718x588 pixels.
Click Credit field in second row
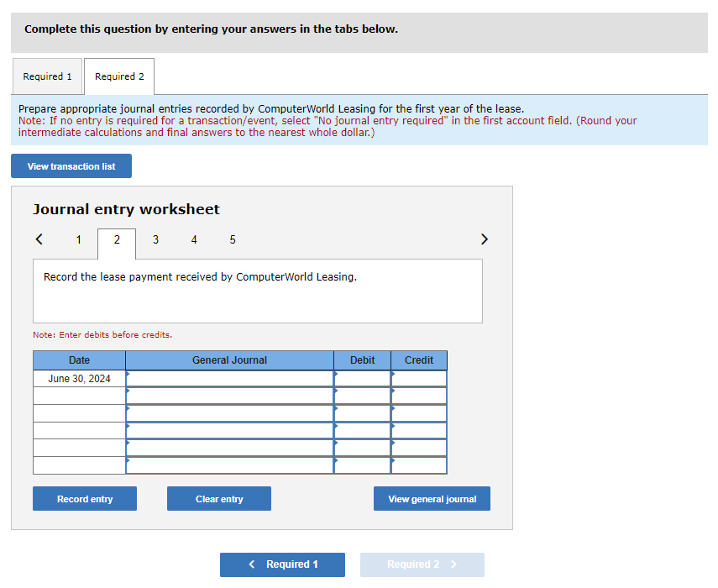[419, 396]
